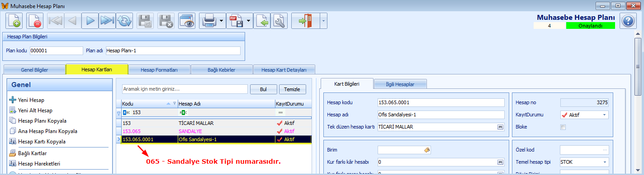Viewport: 644px width, 175px height.
Task: Go to previous record arrow
Action: pyautogui.click(x=72, y=21)
